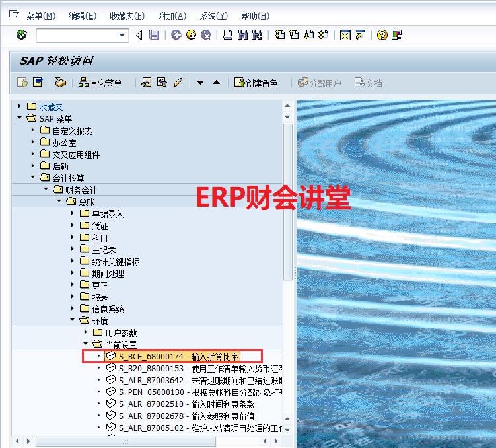Expand the 用户参数 folder
The image size is (496, 448).
[x=85, y=332]
